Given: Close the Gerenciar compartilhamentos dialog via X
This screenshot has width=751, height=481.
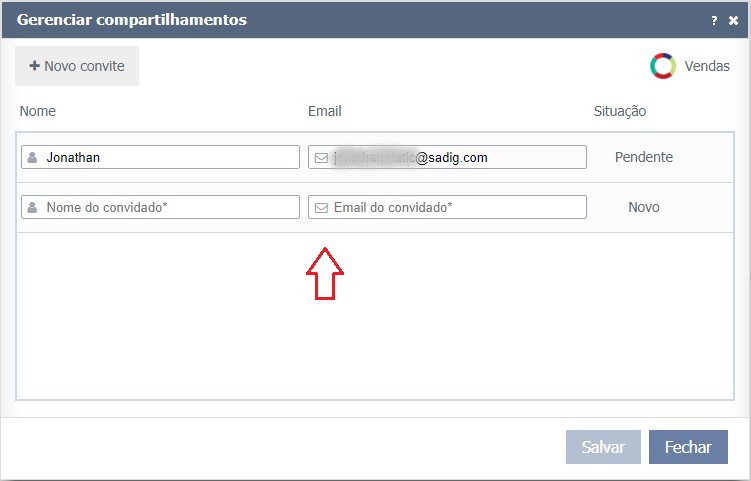Looking at the screenshot, I should [x=733, y=20].
